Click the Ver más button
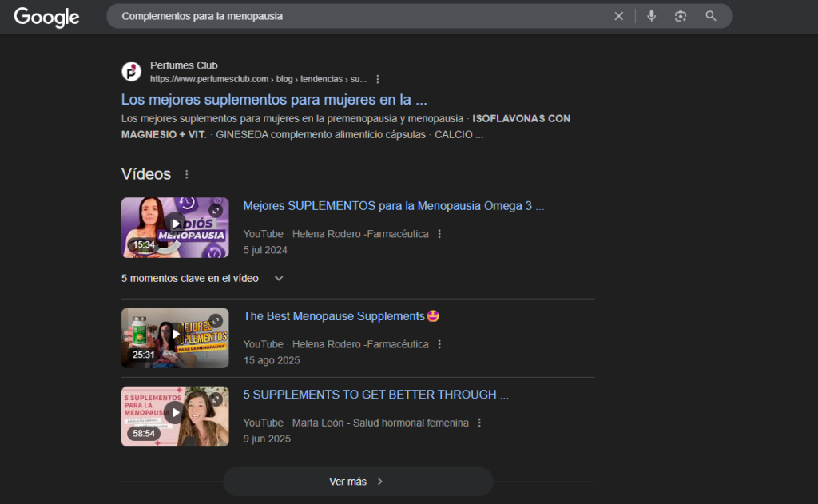The height and width of the screenshot is (504, 818). [x=357, y=482]
